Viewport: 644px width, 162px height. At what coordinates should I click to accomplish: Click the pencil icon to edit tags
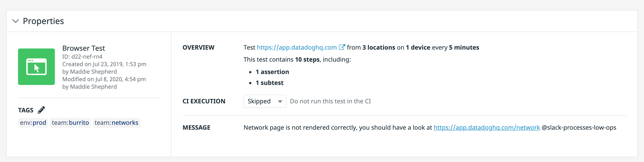click(42, 110)
